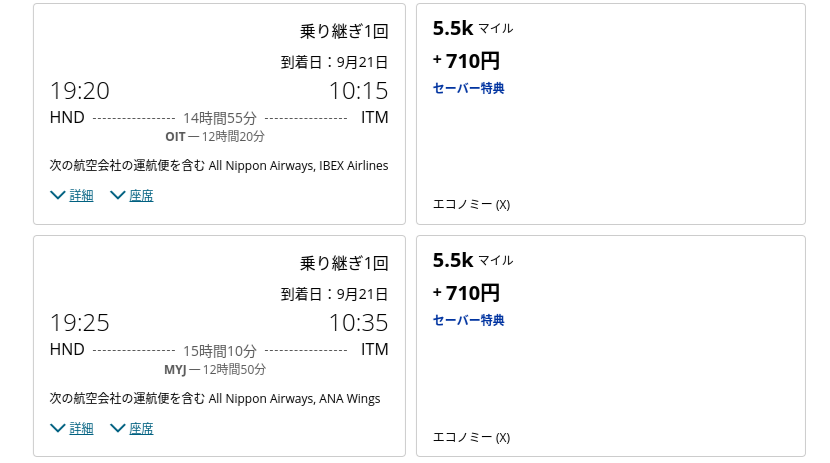Click セーバー特典 on the 19:25 flight fare
830x463 pixels.
(468, 320)
